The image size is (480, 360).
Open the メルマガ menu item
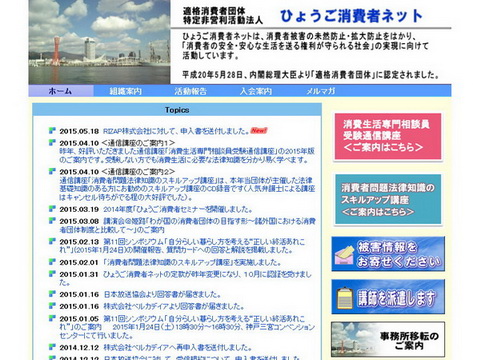pyautogui.click(x=321, y=91)
